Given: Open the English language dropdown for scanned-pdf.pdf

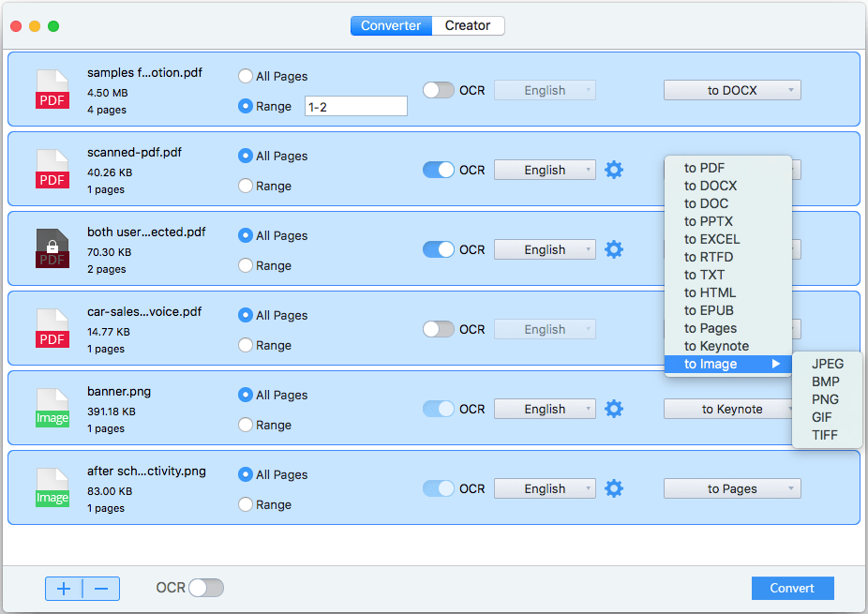Looking at the screenshot, I should coord(545,170).
